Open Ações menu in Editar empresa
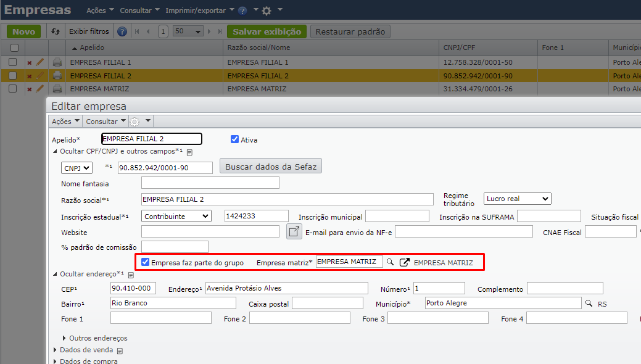This screenshot has height=364, width=641. pyautogui.click(x=65, y=122)
